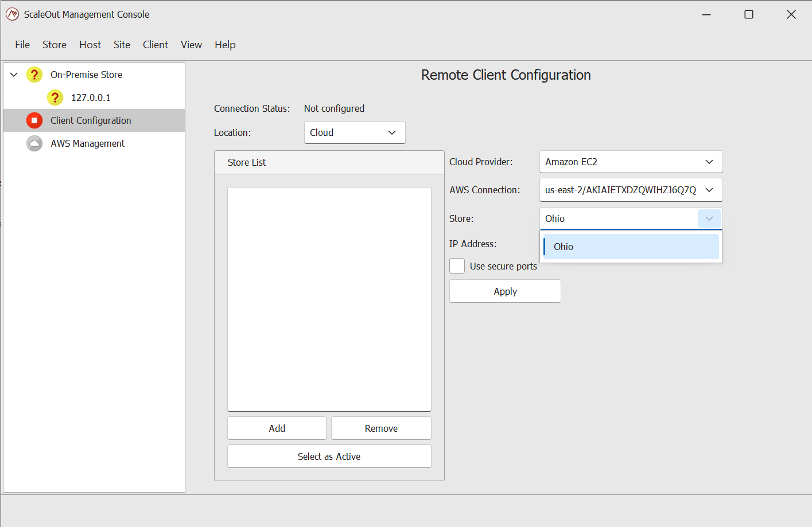Open the Location dropdown set to Cloud
Viewport: 812px width, 527px height.
tap(355, 132)
